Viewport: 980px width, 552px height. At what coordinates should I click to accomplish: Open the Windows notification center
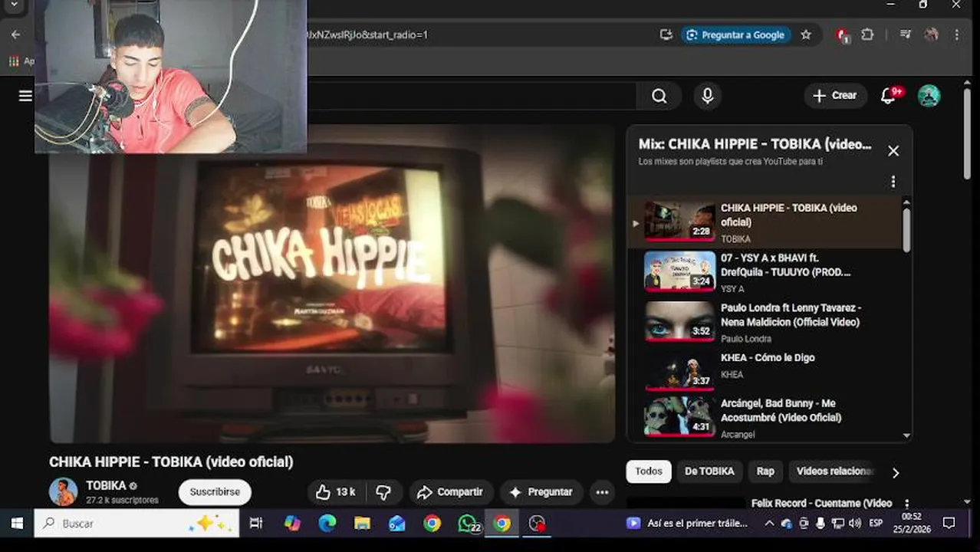pos(949,524)
